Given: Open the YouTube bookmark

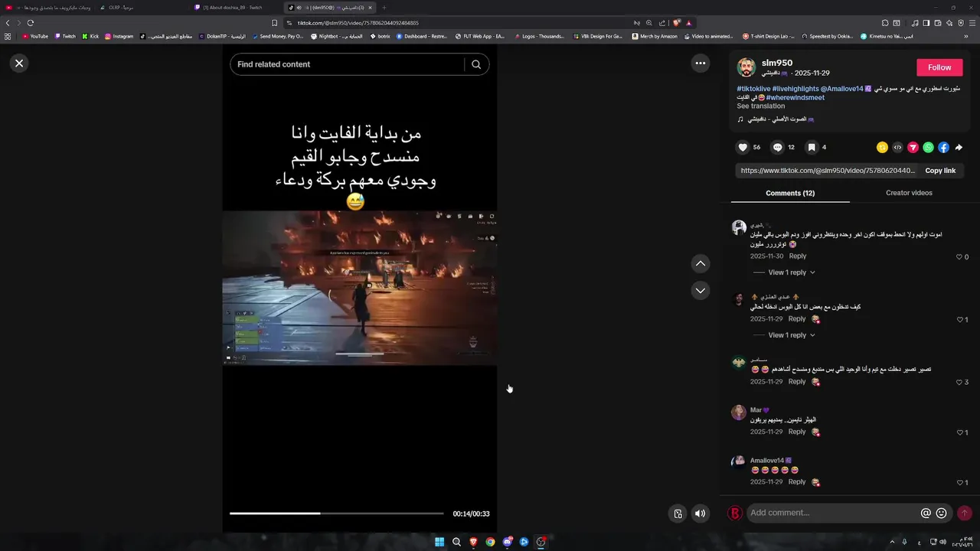Looking at the screenshot, I should pyautogui.click(x=35, y=36).
